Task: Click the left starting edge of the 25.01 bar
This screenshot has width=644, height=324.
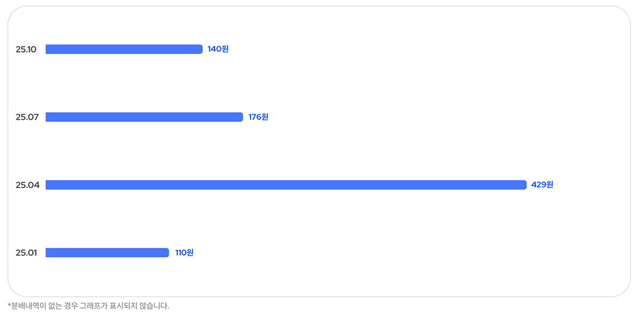Action: pos(47,253)
